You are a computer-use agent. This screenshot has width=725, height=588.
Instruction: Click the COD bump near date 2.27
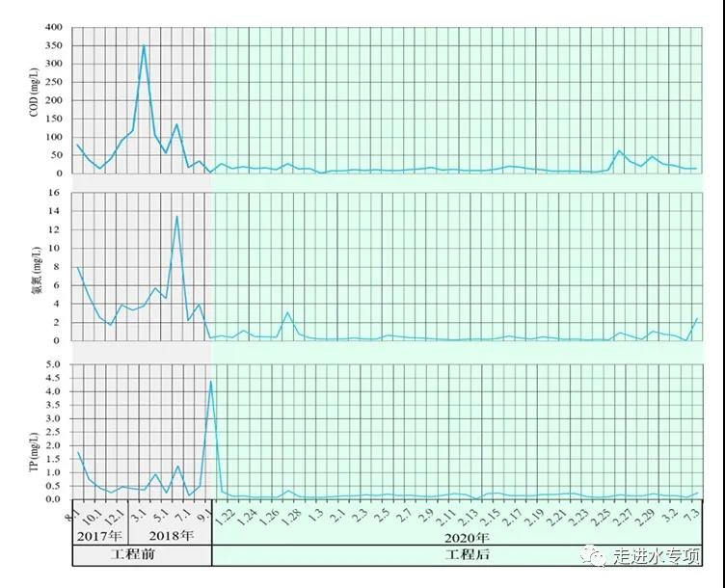pos(620,151)
